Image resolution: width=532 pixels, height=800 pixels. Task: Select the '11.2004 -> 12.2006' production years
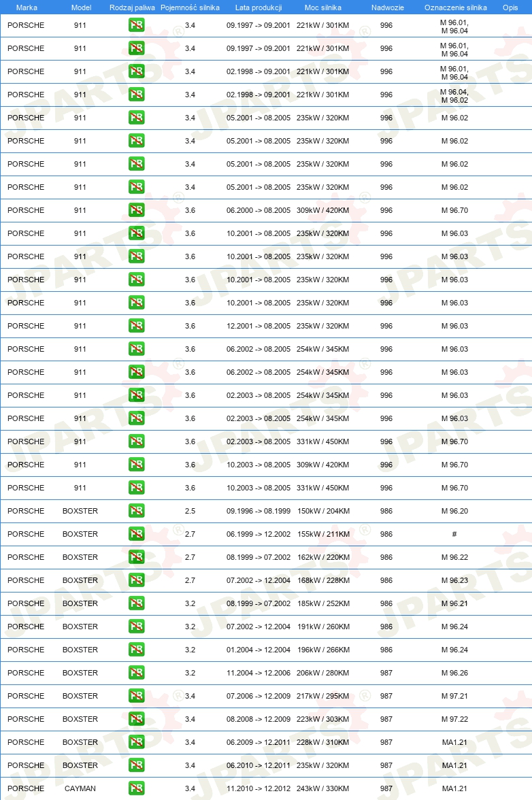click(x=259, y=672)
